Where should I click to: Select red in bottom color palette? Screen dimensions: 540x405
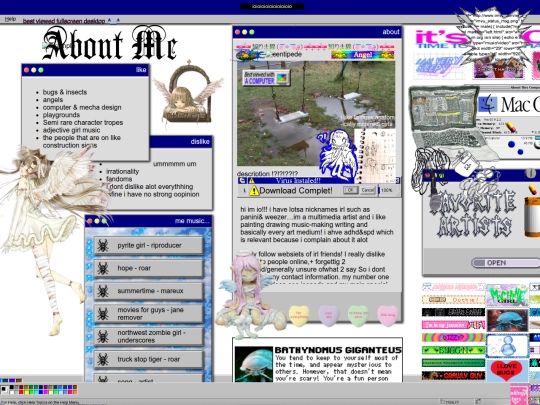pos(21,392)
